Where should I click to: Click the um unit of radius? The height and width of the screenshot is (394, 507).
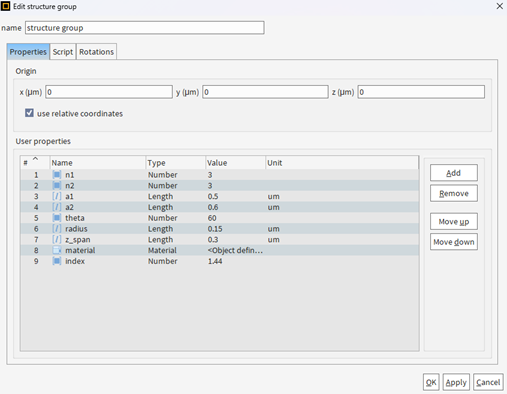pos(273,229)
